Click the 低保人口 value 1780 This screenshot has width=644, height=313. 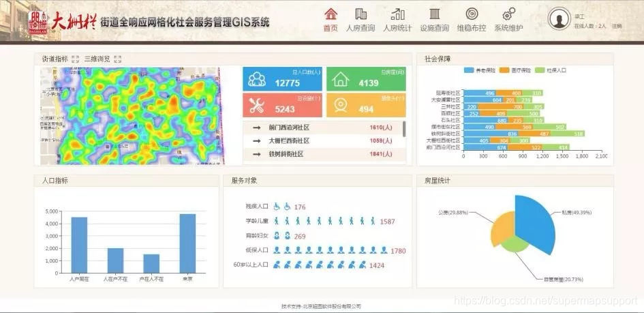coord(398,251)
